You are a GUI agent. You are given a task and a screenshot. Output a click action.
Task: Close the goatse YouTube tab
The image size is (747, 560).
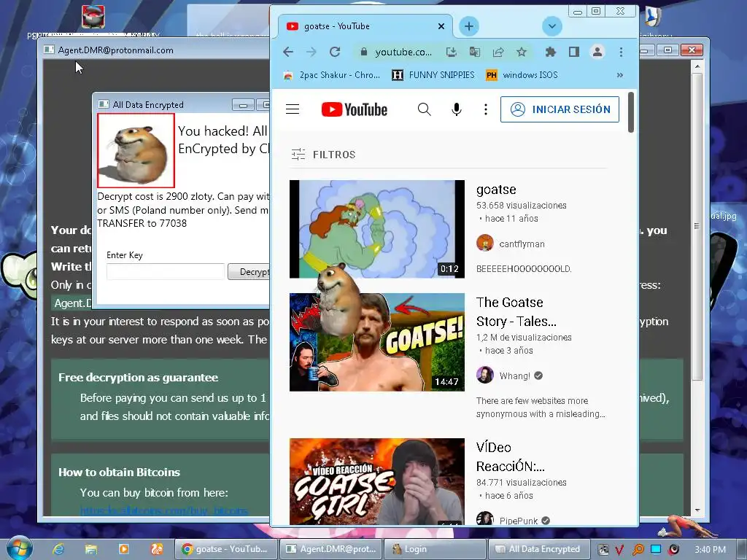(441, 26)
